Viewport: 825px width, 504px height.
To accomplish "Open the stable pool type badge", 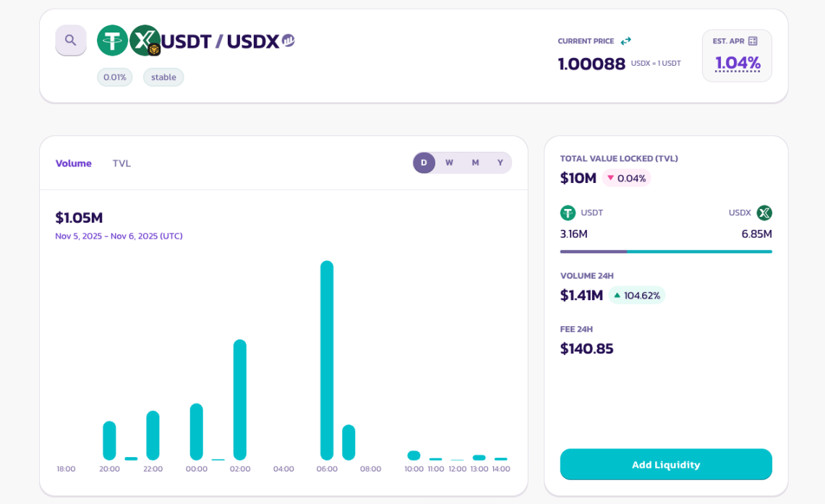I will point(163,77).
